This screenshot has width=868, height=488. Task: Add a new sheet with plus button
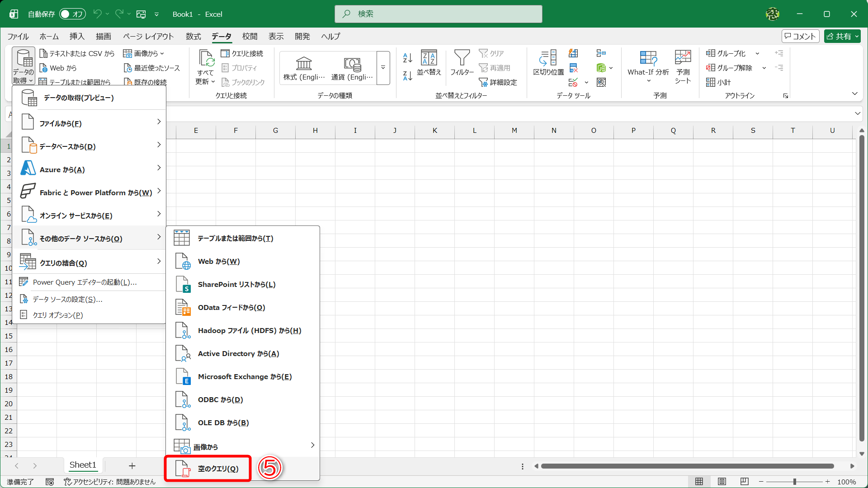point(132,465)
